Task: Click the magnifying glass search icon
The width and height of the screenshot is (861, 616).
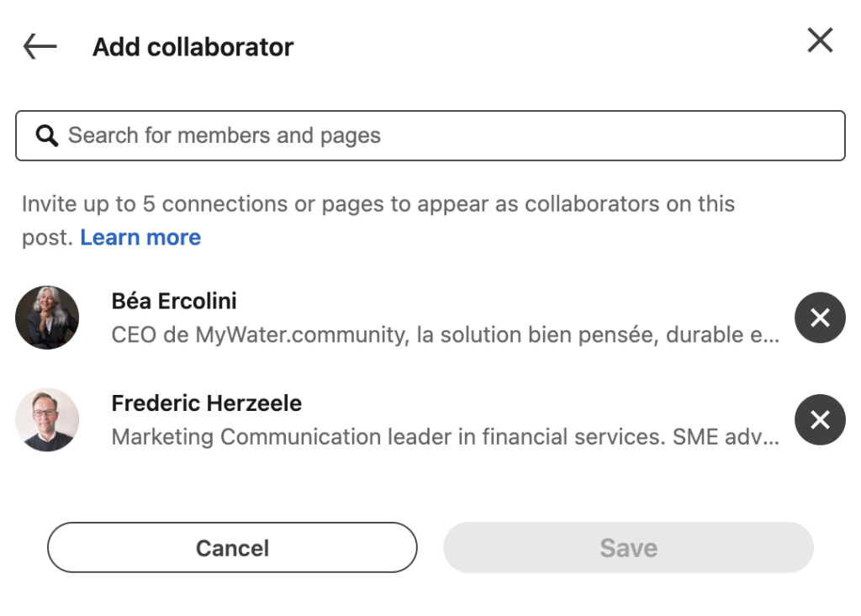Action: 47,135
